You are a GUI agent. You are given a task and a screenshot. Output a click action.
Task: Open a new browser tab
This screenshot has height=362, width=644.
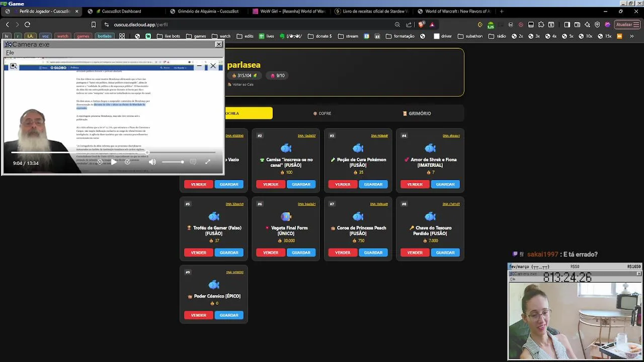502,11
